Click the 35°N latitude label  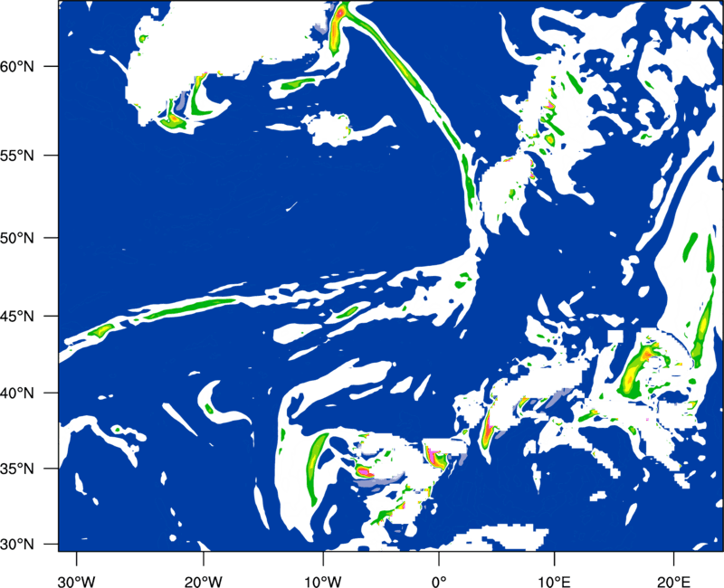tap(17, 469)
